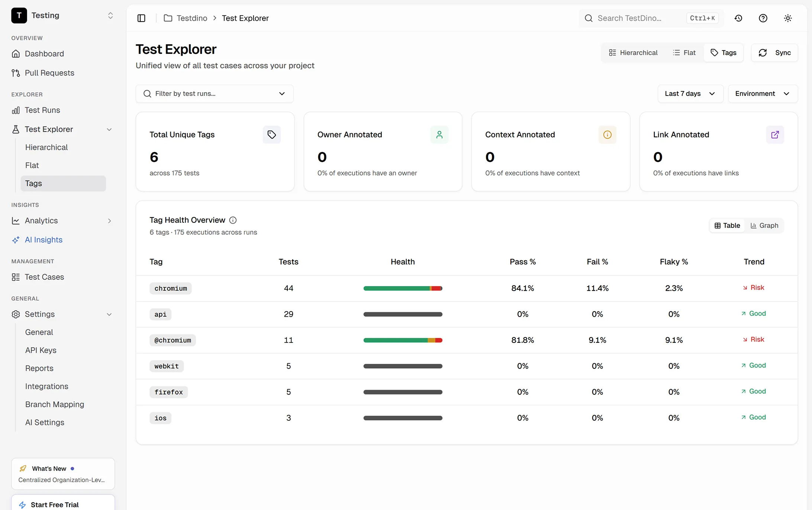Click the Pull Requests branch icon

tap(16, 73)
